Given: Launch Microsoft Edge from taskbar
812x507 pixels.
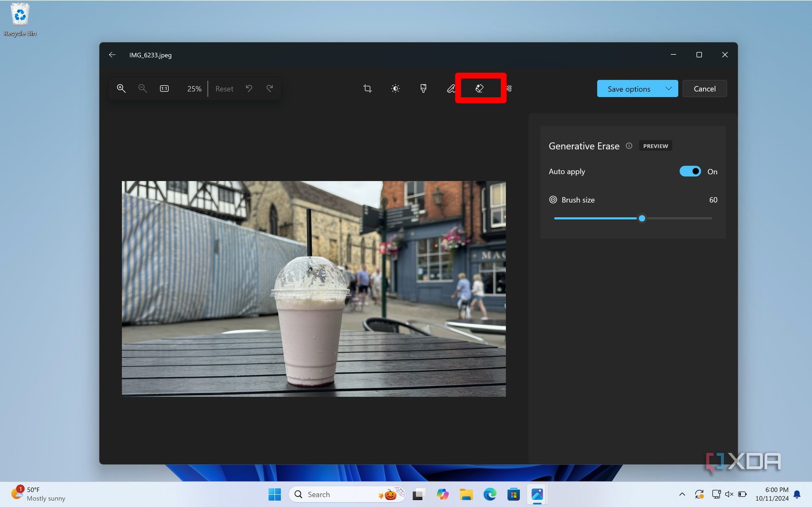Looking at the screenshot, I should click(x=490, y=494).
